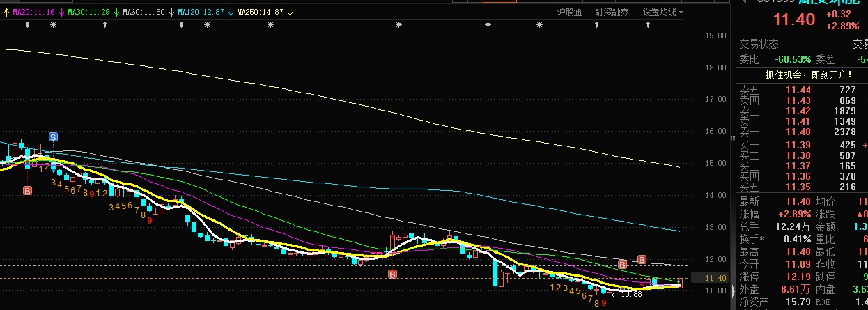This screenshot has width=868, height=310.
Task: Open the 抓住机会，即刻开户! link
Action: [x=810, y=75]
